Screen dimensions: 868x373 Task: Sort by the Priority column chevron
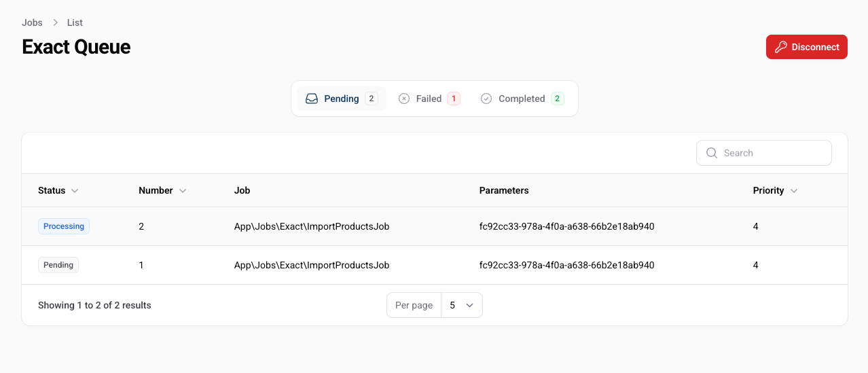click(794, 191)
